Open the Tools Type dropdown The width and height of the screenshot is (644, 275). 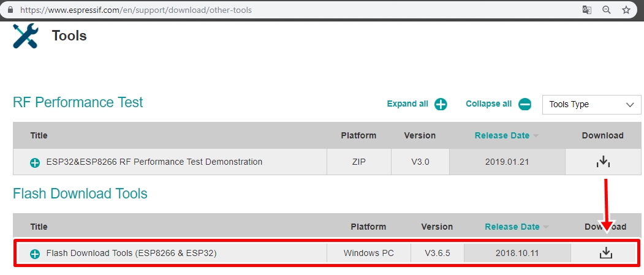(591, 104)
